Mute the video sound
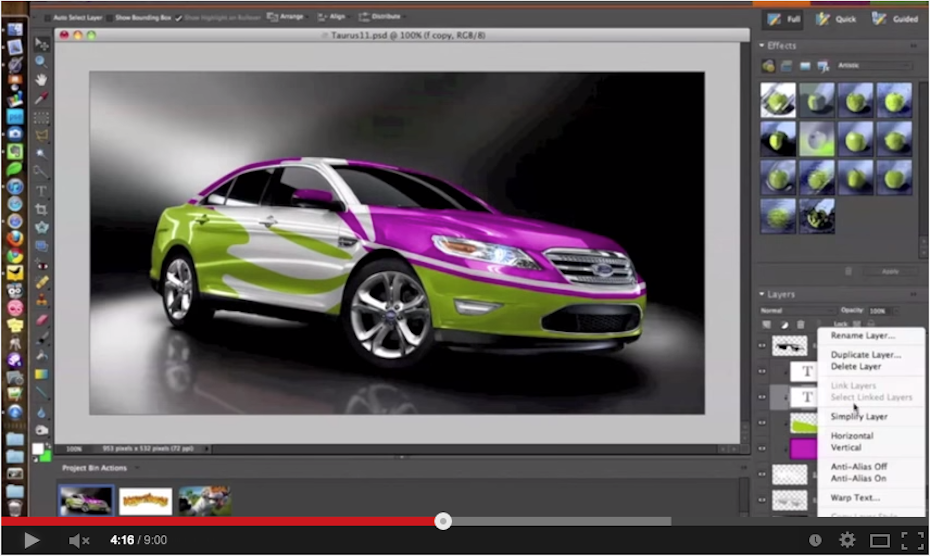The height and width of the screenshot is (556, 930). point(78,541)
